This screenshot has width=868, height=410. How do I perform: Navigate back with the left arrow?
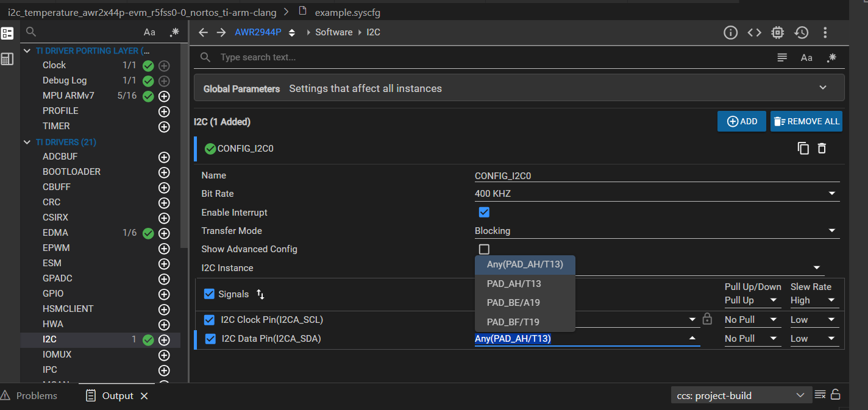click(x=204, y=32)
